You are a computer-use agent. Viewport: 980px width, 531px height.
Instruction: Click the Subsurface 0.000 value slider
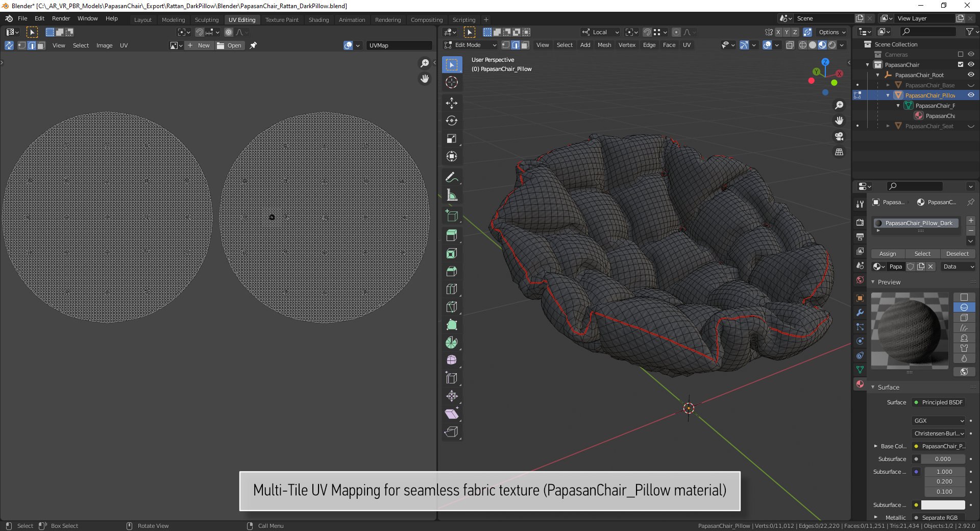click(943, 459)
